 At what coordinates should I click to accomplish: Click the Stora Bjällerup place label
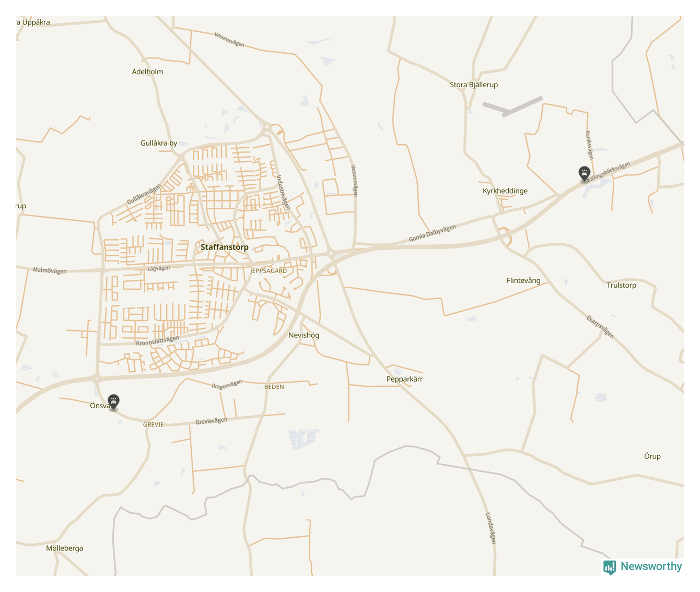pyautogui.click(x=474, y=85)
